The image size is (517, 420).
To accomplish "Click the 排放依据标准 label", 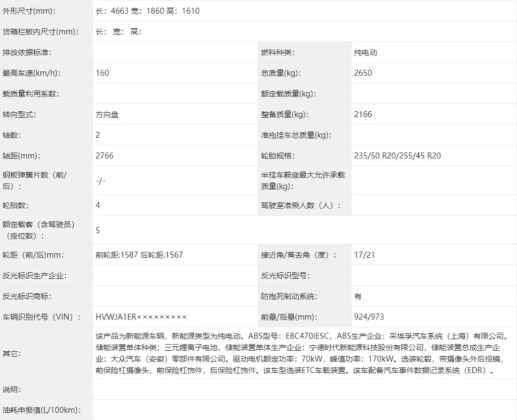I will [27, 52].
